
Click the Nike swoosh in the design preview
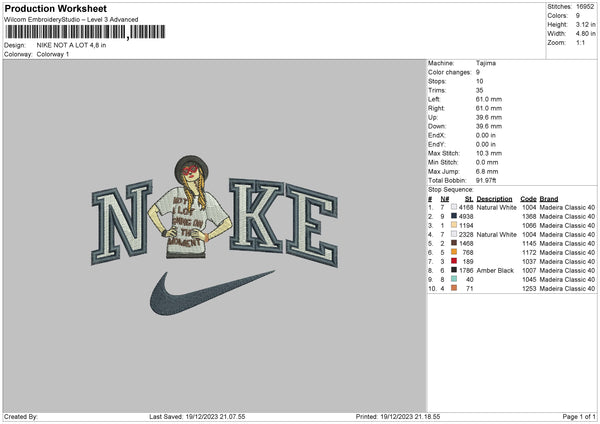212,293
